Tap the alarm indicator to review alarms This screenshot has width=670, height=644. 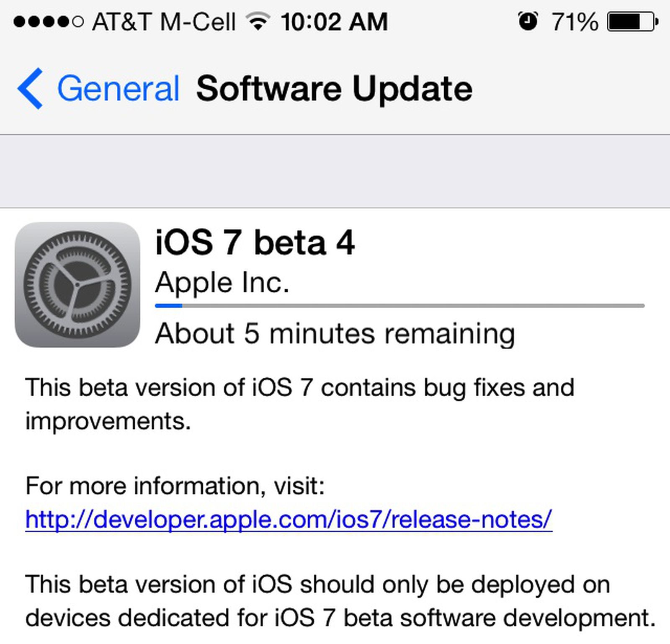pyautogui.click(x=528, y=21)
